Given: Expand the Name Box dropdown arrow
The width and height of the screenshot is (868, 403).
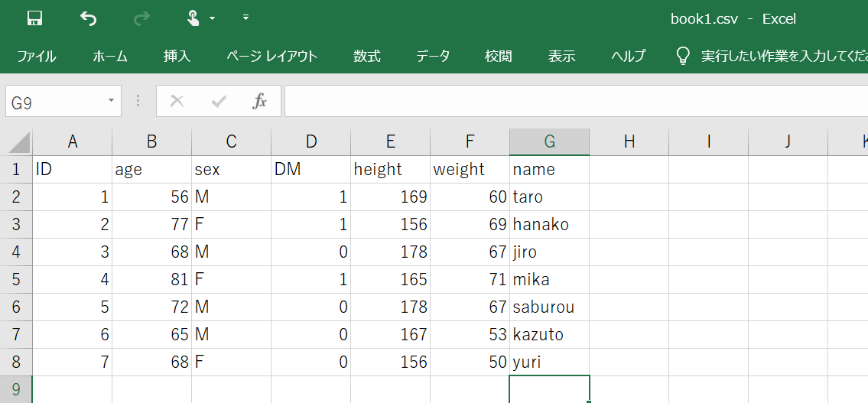Looking at the screenshot, I should [111, 101].
